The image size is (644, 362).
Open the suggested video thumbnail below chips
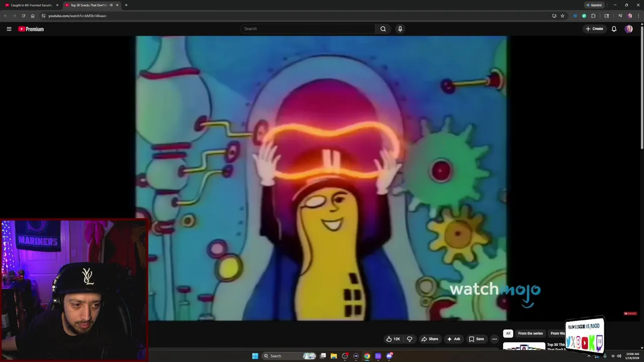point(524,347)
